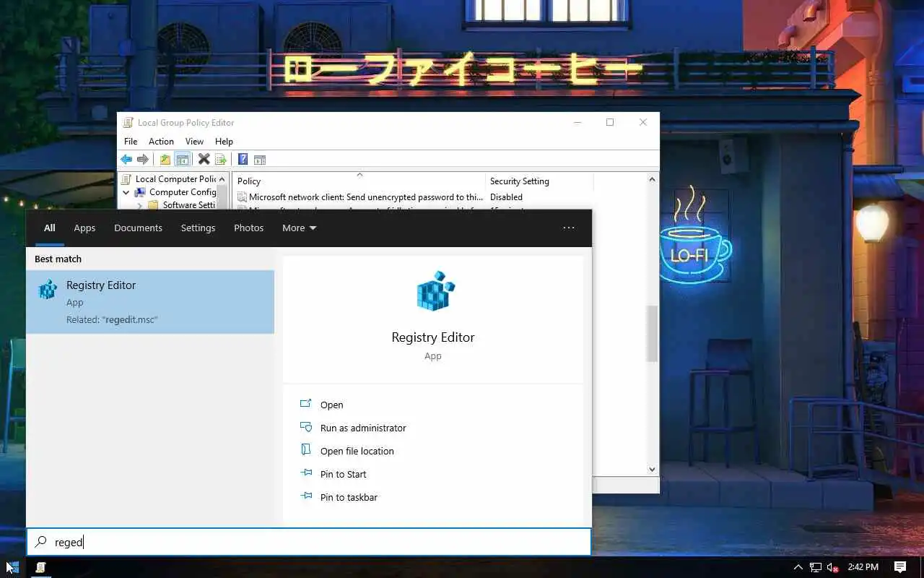Switch to the Apps search tab
Screen dimensions: 924x578
point(84,228)
